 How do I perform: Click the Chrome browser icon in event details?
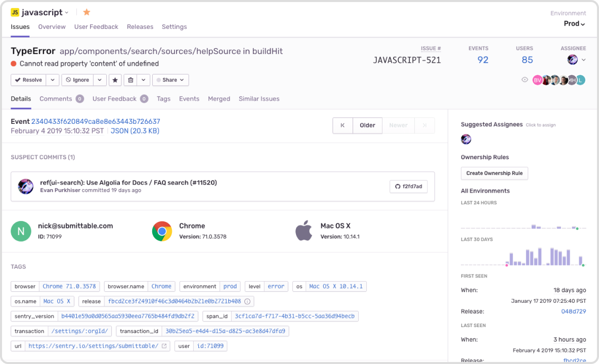(x=162, y=231)
